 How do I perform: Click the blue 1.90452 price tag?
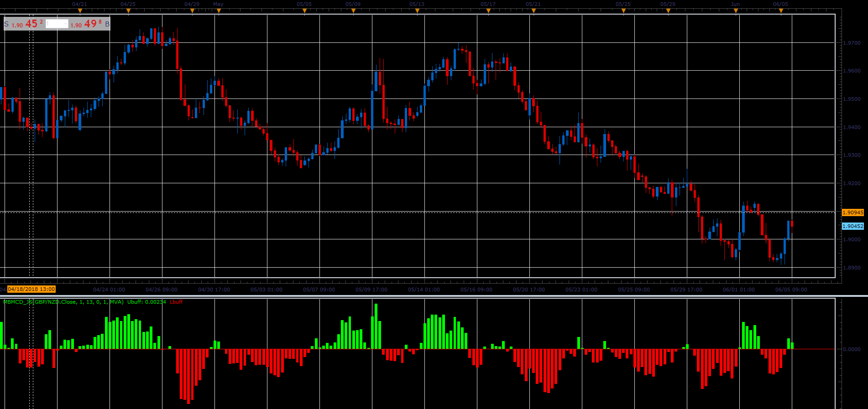point(853,226)
